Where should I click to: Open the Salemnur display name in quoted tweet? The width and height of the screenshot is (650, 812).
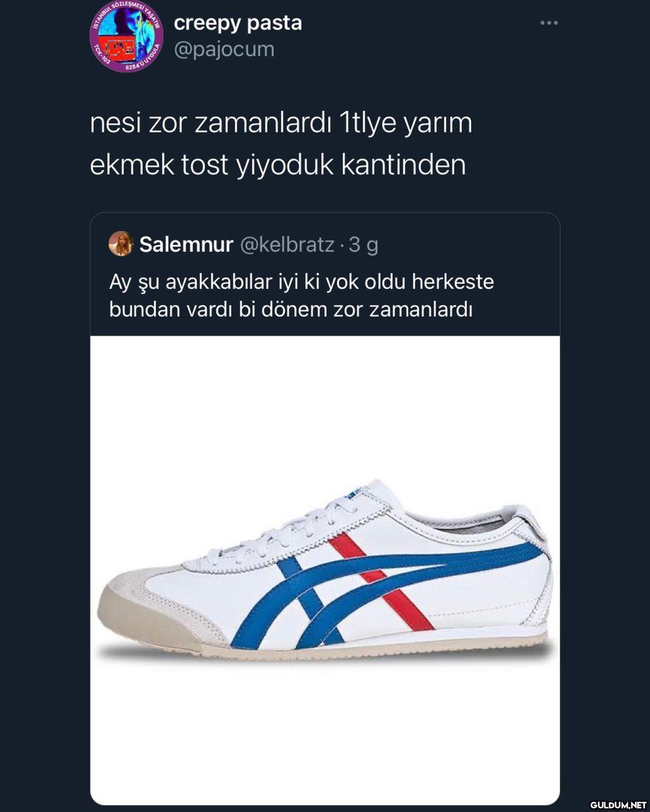[x=186, y=244]
